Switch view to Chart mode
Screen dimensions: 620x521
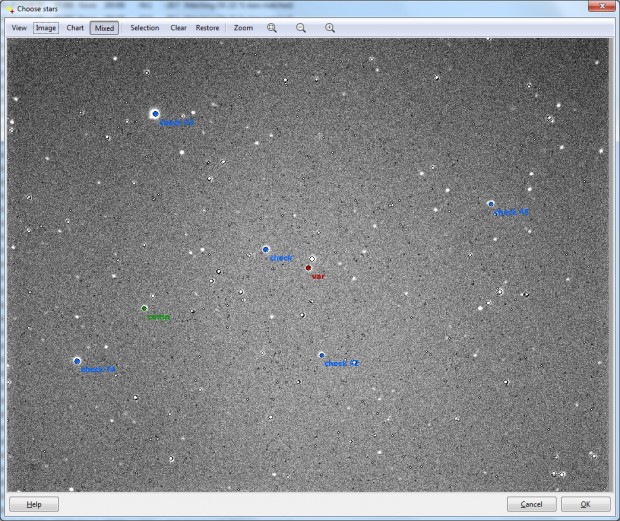[75, 28]
